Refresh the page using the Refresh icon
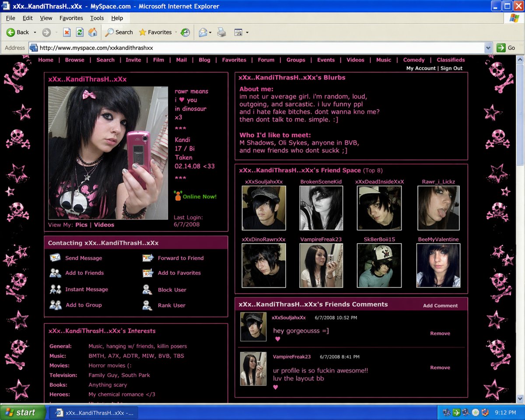This screenshot has height=420, width=525. 80,32
